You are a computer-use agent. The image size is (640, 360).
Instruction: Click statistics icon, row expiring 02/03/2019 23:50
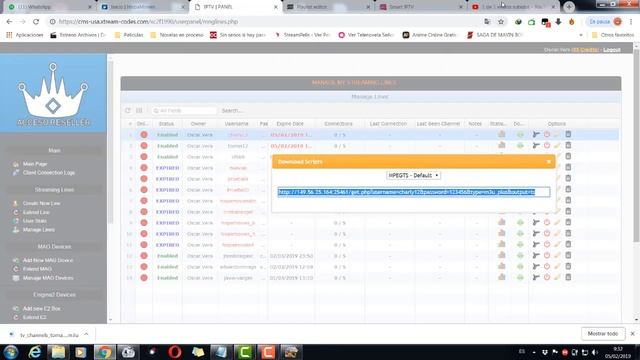click(x=502, y=256)
